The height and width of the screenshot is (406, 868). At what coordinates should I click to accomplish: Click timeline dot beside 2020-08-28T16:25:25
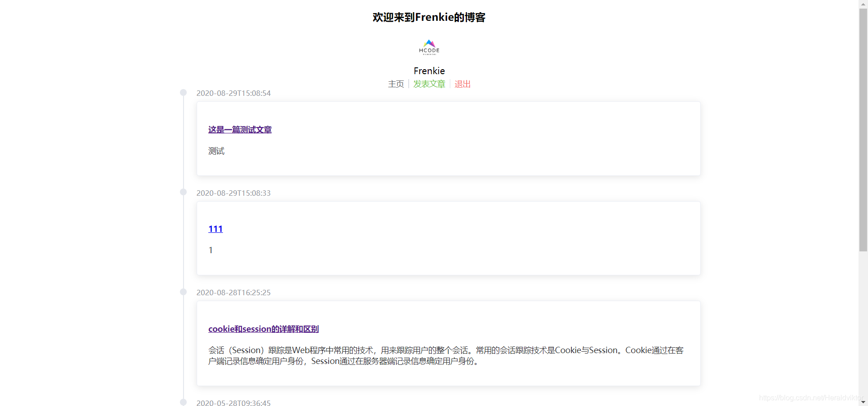(183, 292)
